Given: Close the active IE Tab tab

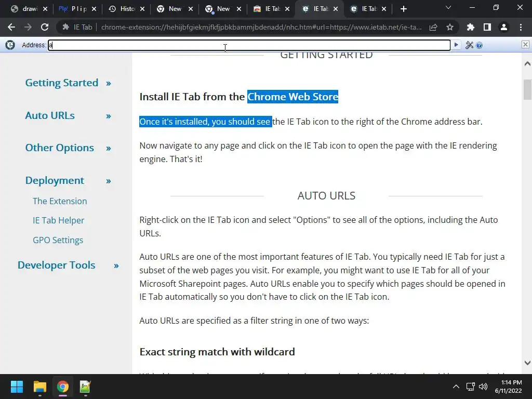Looking at the screenshot, I should [336, 9].
